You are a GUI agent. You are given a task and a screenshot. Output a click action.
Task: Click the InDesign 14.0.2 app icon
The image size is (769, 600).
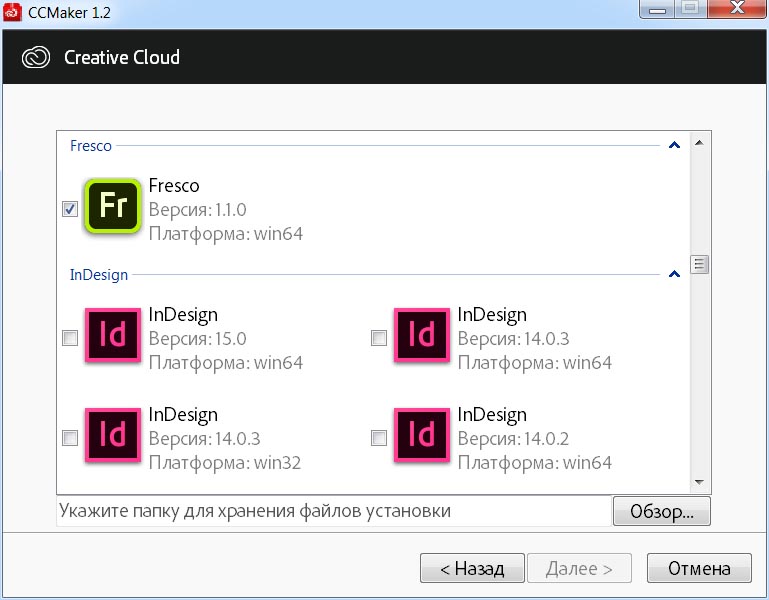point(422,436)
